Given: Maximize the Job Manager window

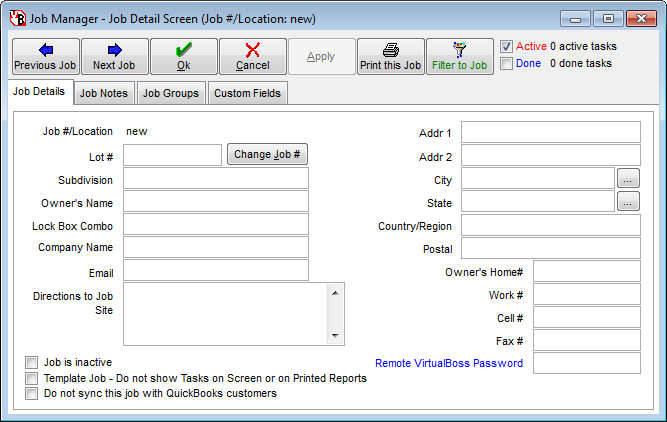Looking at the screenshot, I should (x=608, y=19).
